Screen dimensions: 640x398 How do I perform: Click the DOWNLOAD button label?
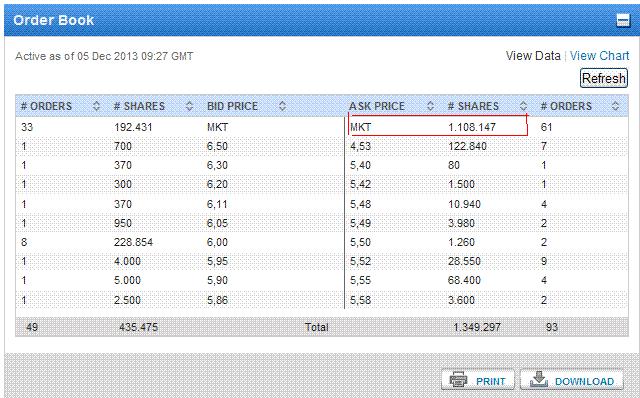584,381
